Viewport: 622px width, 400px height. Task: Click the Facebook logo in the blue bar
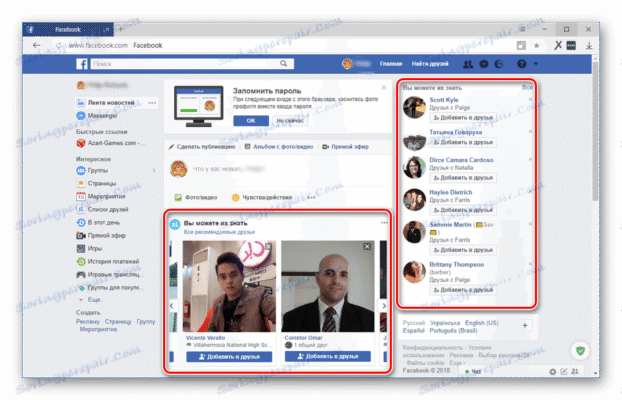(81, 64)
